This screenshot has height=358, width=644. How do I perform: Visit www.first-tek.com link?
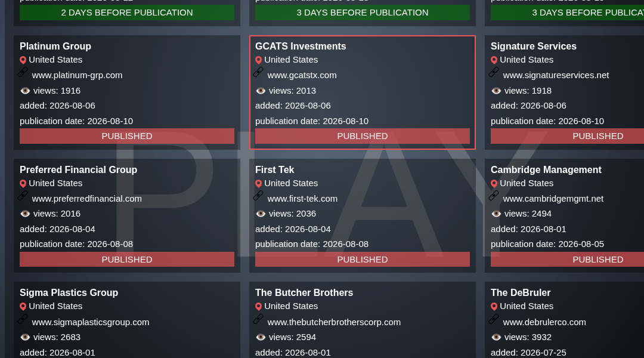click(x=302, y=199)
